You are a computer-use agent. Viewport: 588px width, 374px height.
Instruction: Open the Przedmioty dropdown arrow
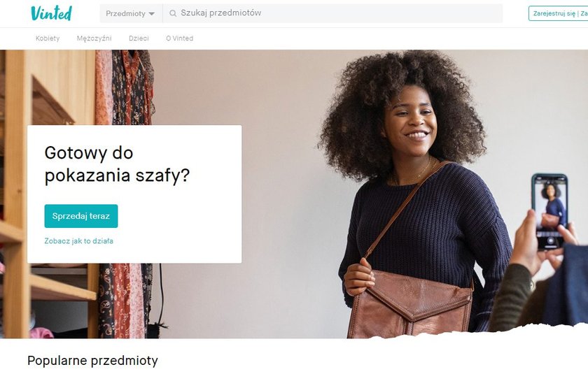[x=151, y=14]
